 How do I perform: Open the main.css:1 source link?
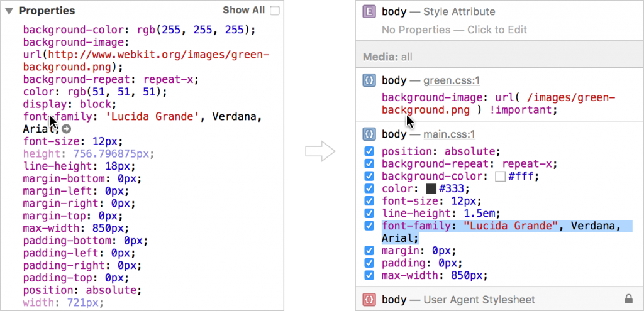point(449,134)
